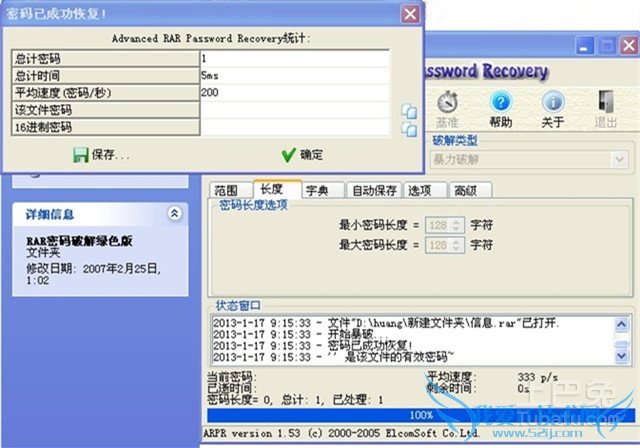The width and height of the screenshot is (640, 448).
Task: Switch to the 自动保存 tab
Action: (374, 191)
